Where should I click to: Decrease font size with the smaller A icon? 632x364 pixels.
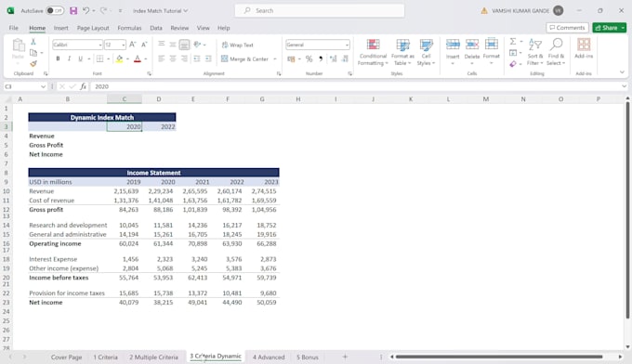tap(144, 45)
